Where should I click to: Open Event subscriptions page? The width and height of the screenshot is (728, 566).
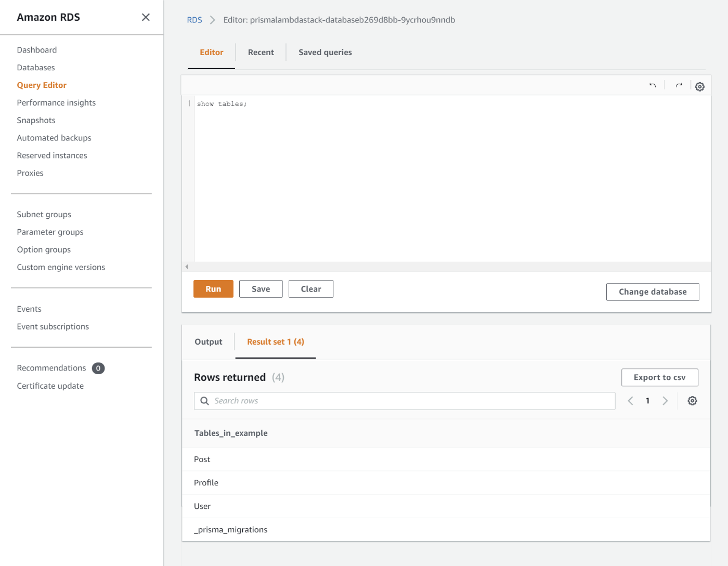53,326
